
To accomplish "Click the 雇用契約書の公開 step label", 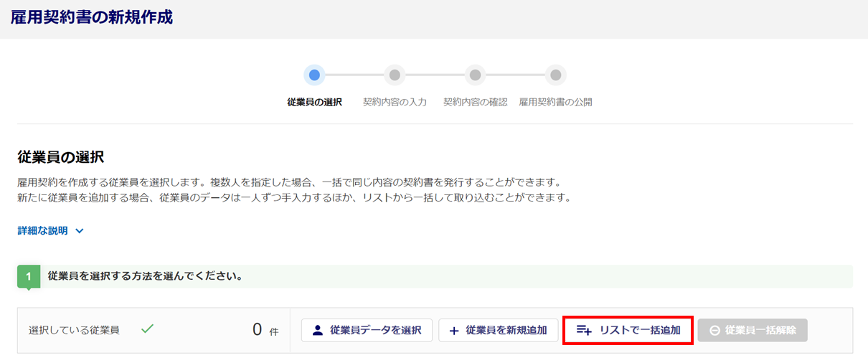I will click(x=555, y=102).
